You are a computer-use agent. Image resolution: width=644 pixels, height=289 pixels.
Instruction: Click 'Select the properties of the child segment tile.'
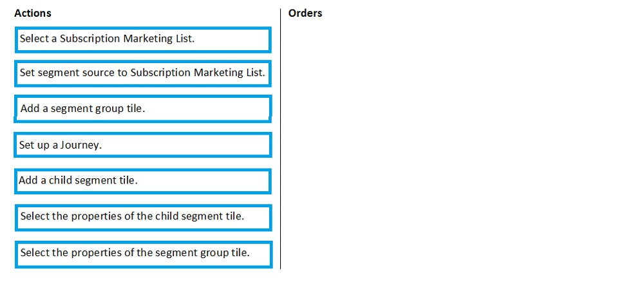pos(143,218)
